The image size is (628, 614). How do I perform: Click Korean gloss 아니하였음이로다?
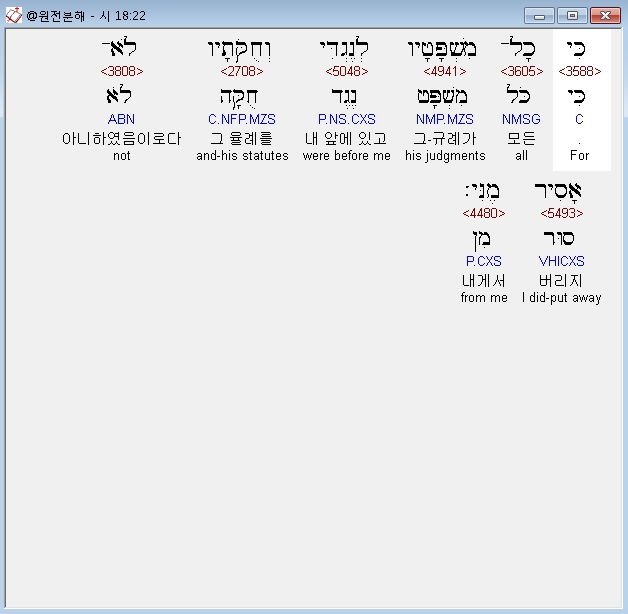[122, 139]
